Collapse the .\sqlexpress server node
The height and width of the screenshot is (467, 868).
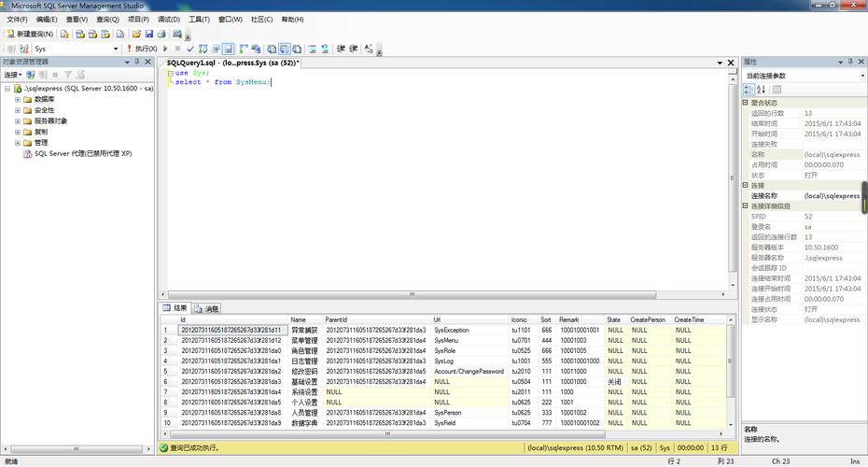7,89
